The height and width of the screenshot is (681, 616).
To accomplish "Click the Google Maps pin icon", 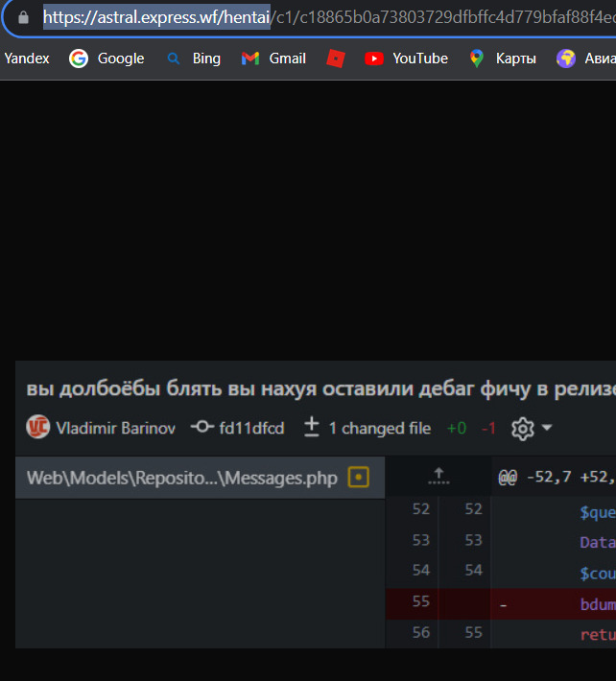I will click(x=477, y=59).
